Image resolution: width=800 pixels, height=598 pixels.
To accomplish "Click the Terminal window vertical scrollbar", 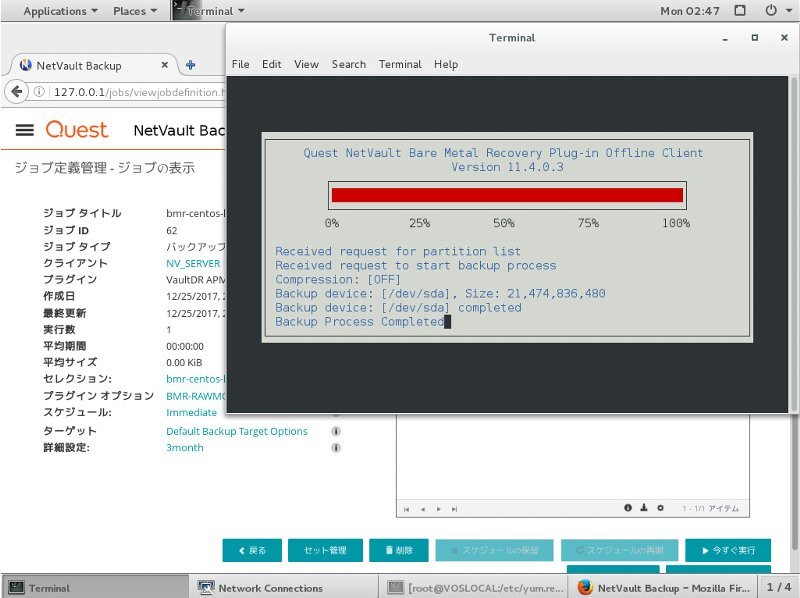I will pos(793,244).
